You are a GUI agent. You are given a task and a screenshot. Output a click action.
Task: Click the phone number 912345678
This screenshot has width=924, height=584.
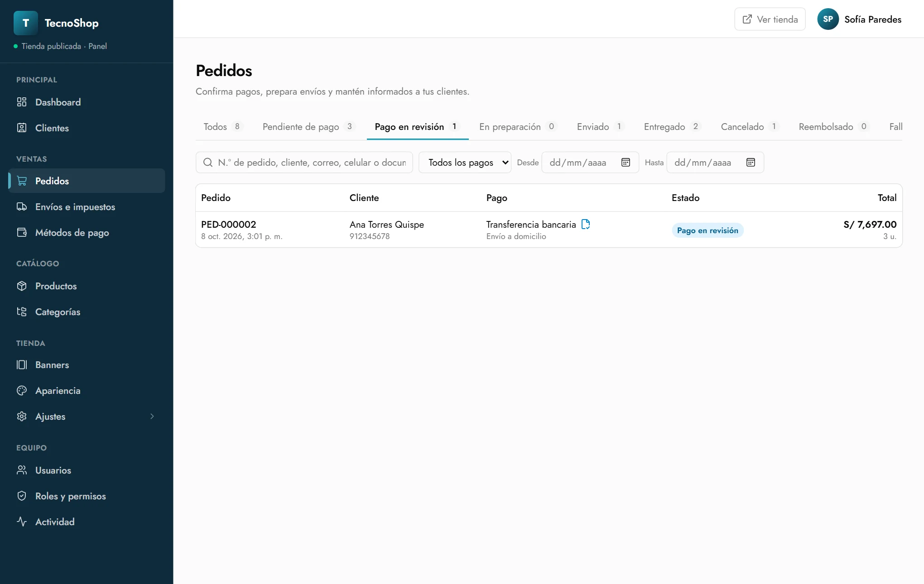tap(370, 236)
